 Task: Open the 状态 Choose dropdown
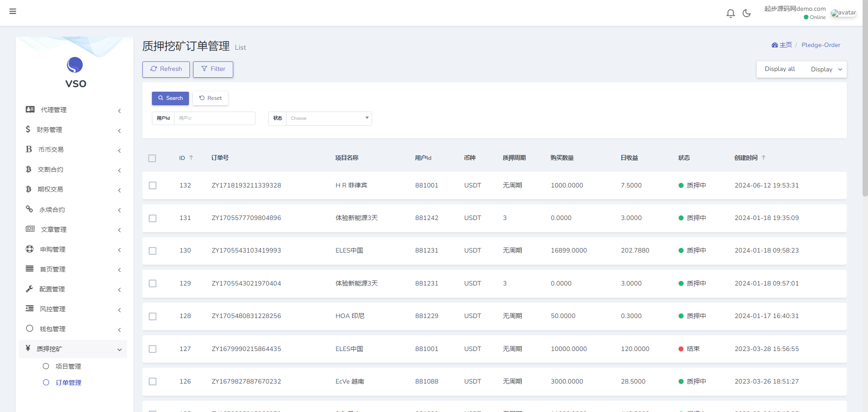coord(329,118)
